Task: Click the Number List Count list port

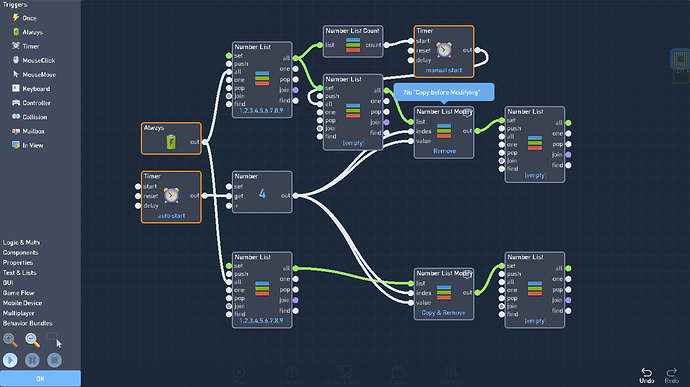Action: pyautogui.click(x=320, y=45)
